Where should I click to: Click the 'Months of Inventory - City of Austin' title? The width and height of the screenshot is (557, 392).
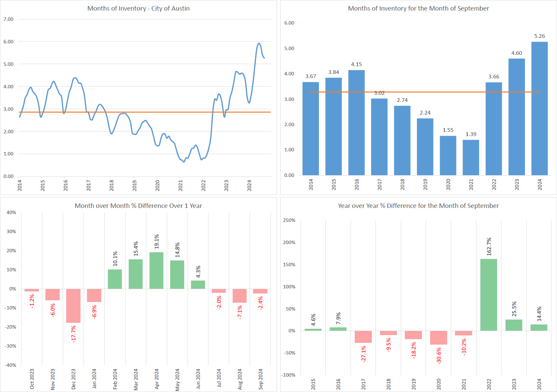138,9
